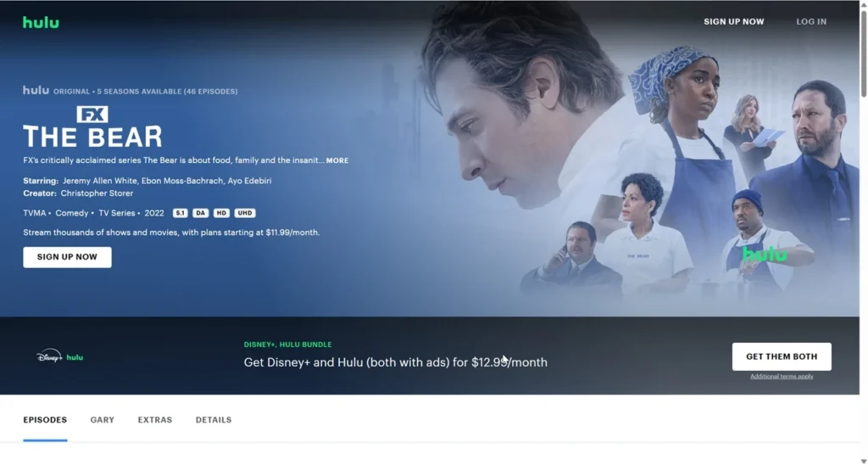
Task: Click the THE BEAR show title
Action: click(x=92, y=137)
